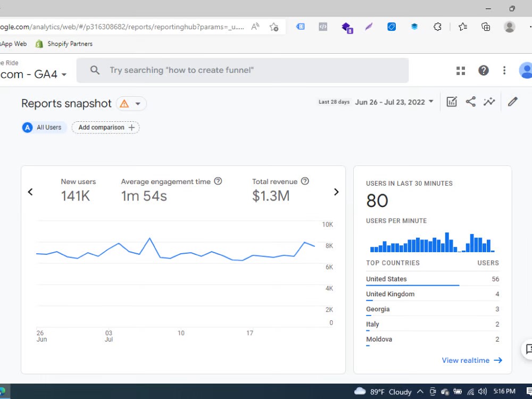
Task: Open the View realtime link
Action: pyautogui.click(x=471, y=360)
